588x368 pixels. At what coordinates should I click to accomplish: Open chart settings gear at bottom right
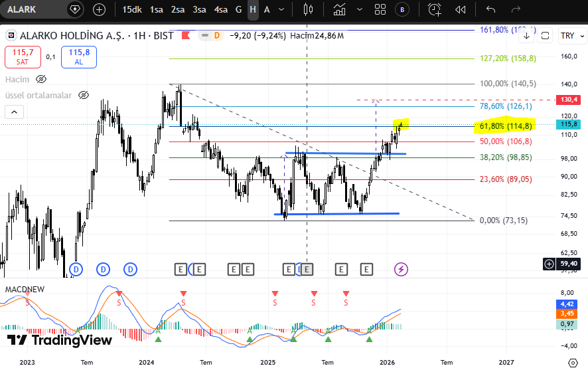tap(573, 363)
